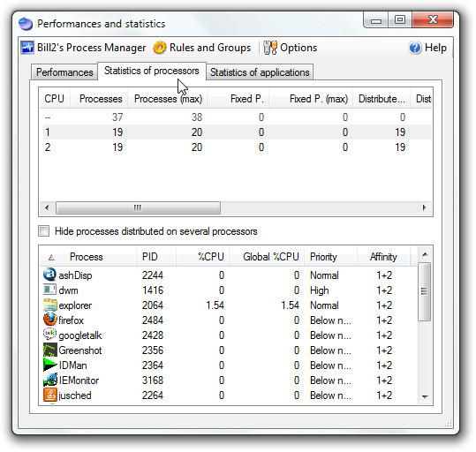
Task: Select the googletalk process icon
Action: pyautogui.click(x=49, y=335)
